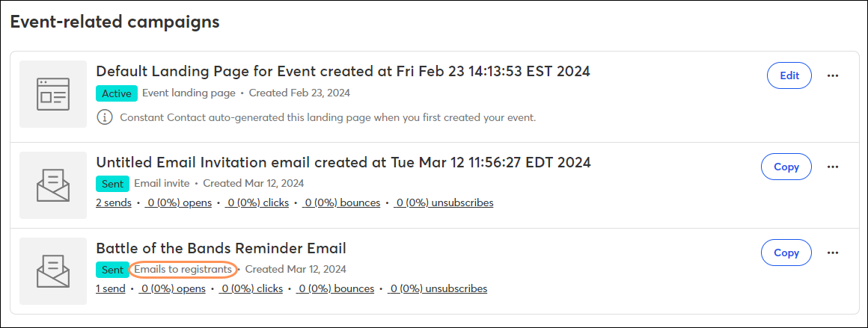Click the Active status badge
Screen dimensions: 868x328
tap(116, 93)
